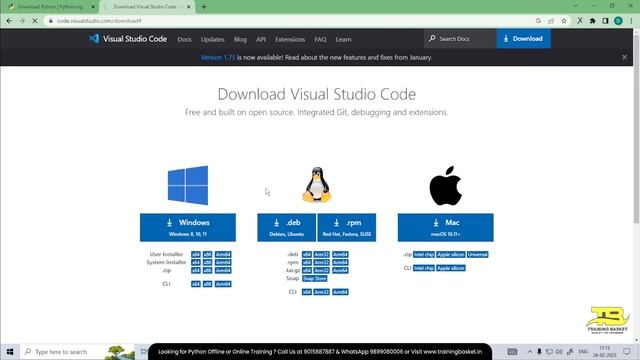
Task: Open new tab with plus icon
Action: tap(204, 7)
